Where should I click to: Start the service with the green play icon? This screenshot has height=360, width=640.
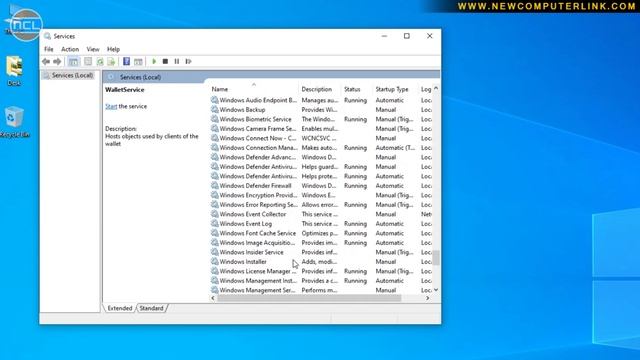[154, 61]
